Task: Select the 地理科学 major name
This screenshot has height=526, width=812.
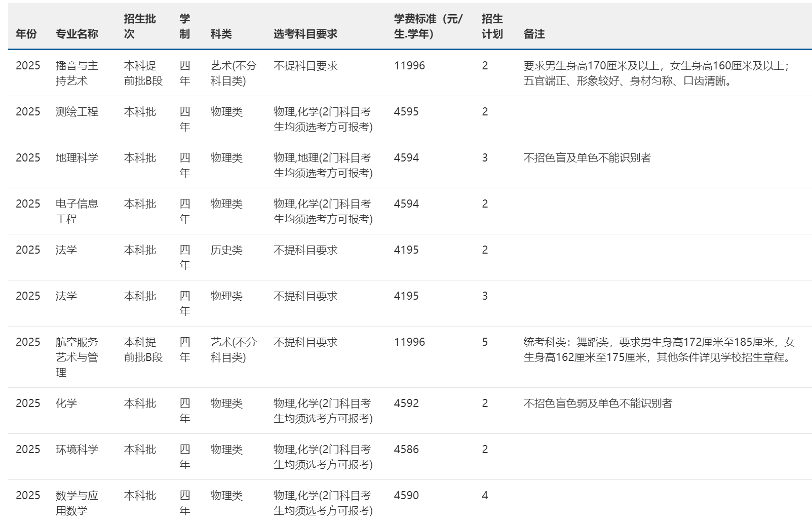Action: [76, 158]
